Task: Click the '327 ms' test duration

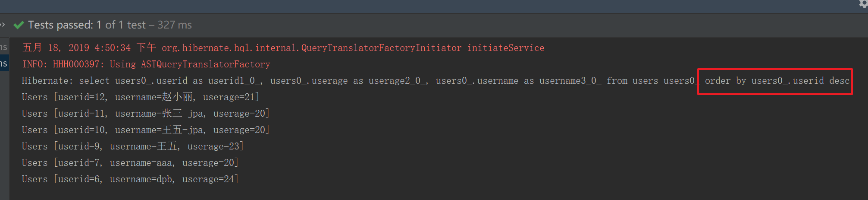Action: click(175, 25)
